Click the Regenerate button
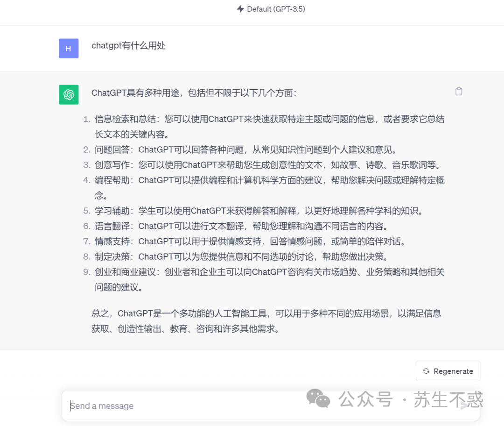Viewport: 504px width, 426px height. 448,371
